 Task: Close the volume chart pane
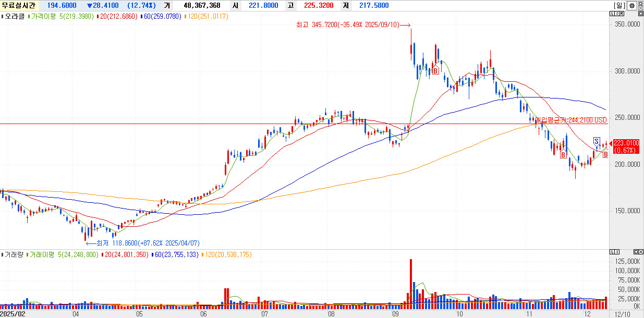coord(641,252)
